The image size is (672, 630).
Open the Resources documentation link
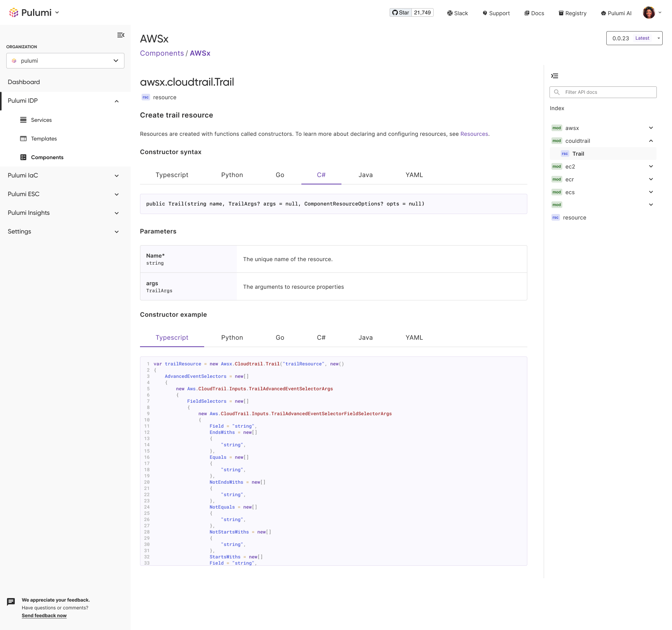point(474,134)
